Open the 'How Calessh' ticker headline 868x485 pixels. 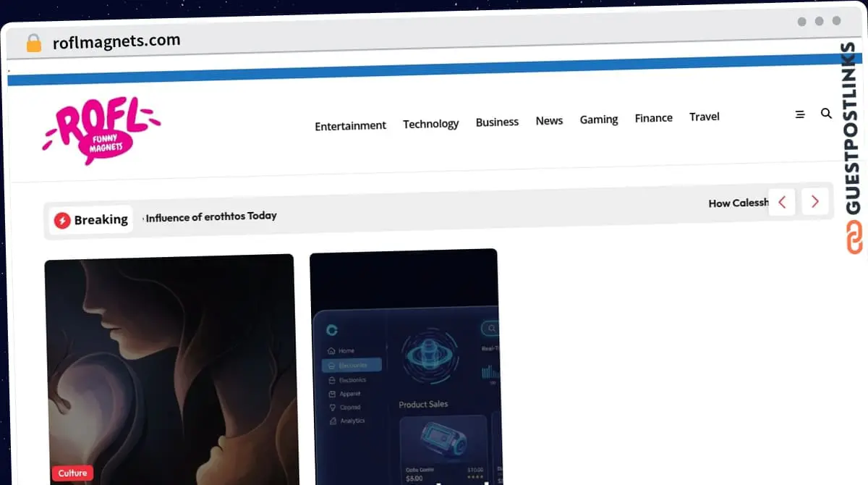[x=737, y=203]
